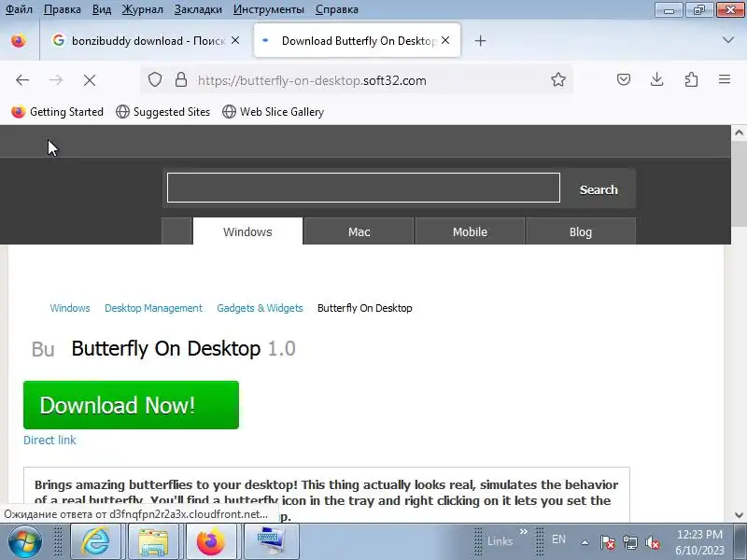Open the Pocket save icon
The height and width of the screenshot is (560, 747).
point(624,79)
